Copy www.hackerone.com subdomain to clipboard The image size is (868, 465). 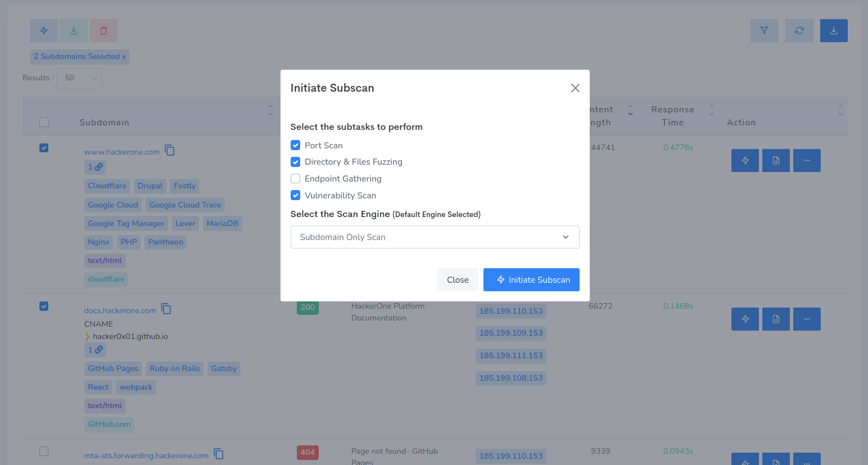point(170,151)
